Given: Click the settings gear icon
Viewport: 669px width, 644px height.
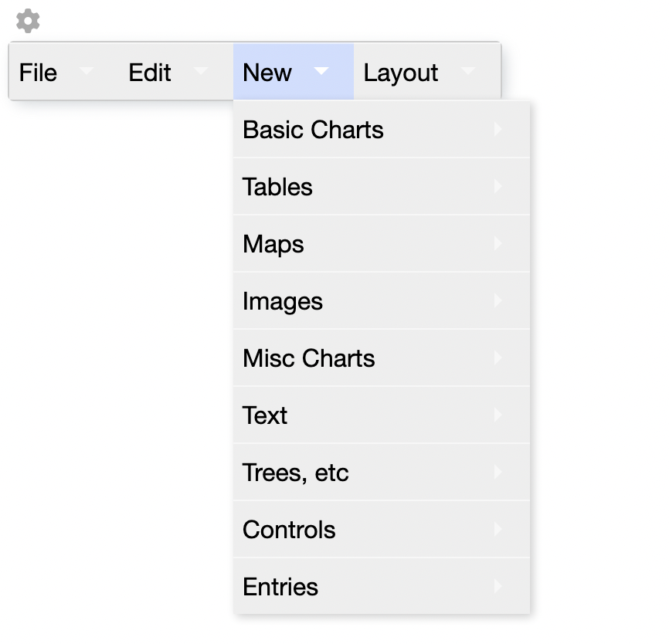Looking at the screenshot, I should point(28,21).
